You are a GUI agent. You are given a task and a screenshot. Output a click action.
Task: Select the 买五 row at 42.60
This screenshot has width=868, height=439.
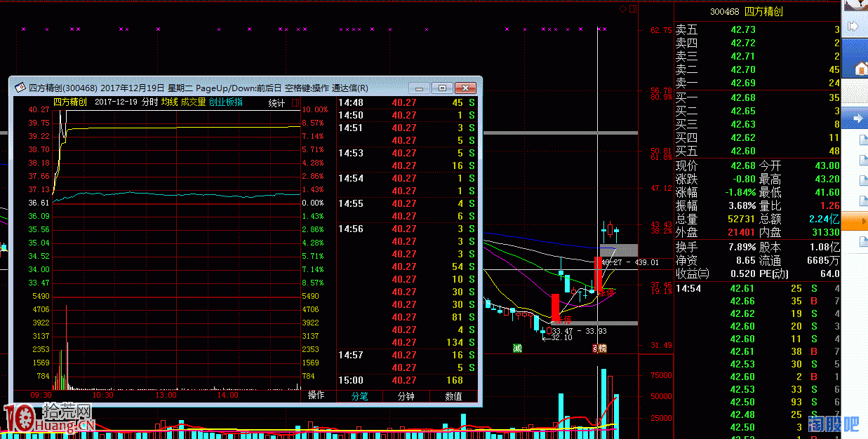click(x=757, y=151)
